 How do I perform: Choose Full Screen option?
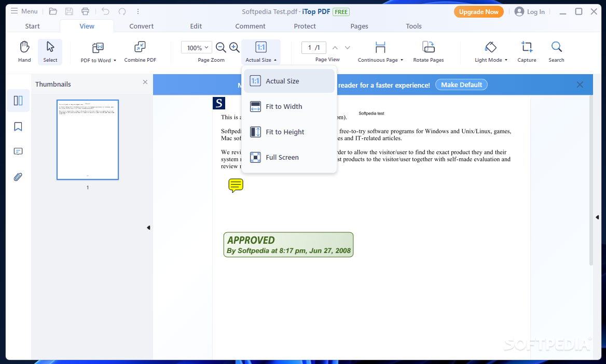pyautogui.click(x=289, y=157)
